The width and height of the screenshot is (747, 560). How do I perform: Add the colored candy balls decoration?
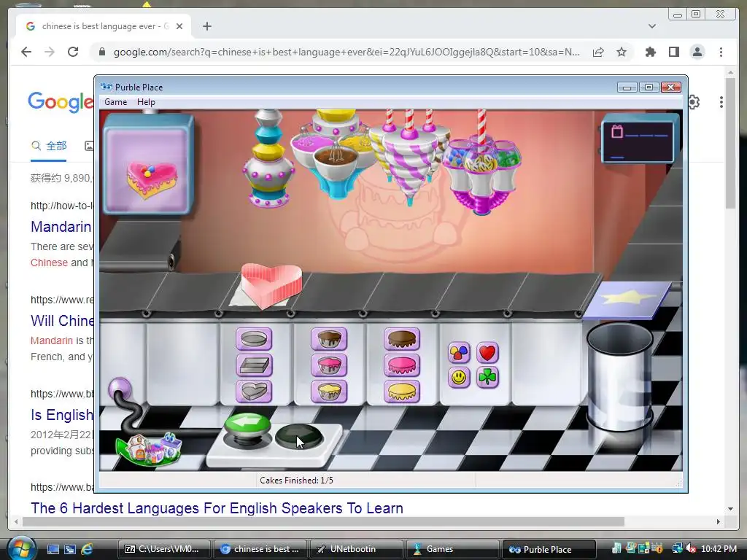coord(459,352)
